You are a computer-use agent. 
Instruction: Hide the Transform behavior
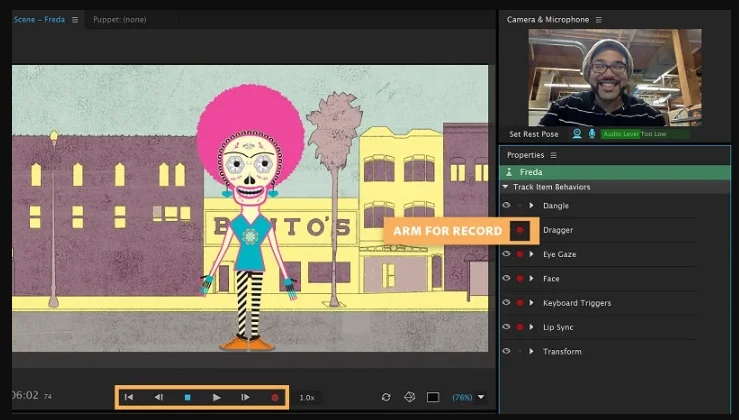tap(506, 351)
